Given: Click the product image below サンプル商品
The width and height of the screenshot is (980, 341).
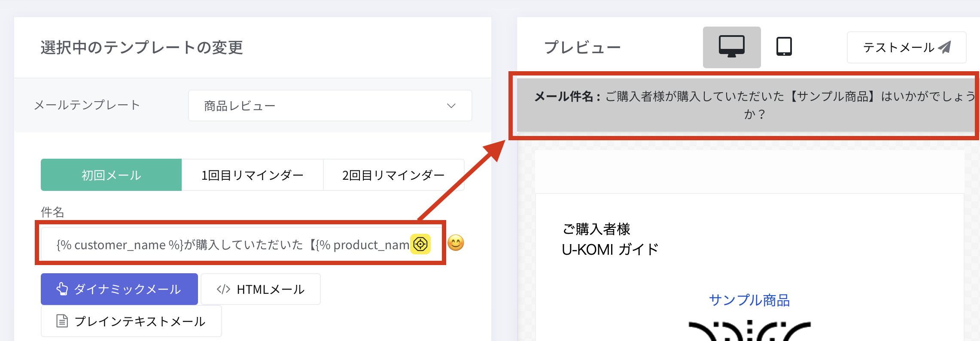Looking at the screenshot, I should [749, 331].
